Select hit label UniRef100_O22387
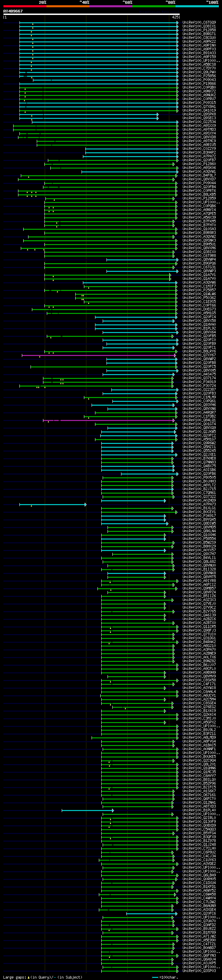This screenshot has height=980, width=222. (x=199, y=390)
